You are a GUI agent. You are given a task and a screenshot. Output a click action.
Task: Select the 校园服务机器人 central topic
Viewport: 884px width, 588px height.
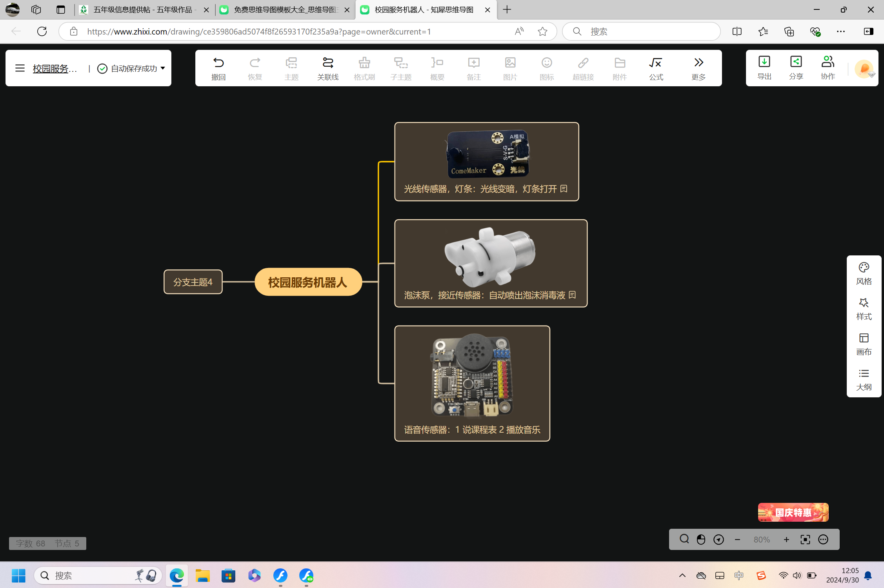pos(308,282)
